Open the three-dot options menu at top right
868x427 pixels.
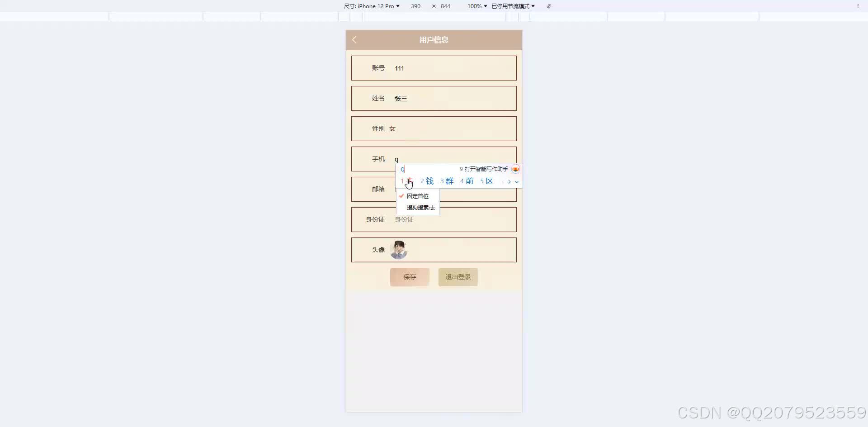[x=858, y=5]
